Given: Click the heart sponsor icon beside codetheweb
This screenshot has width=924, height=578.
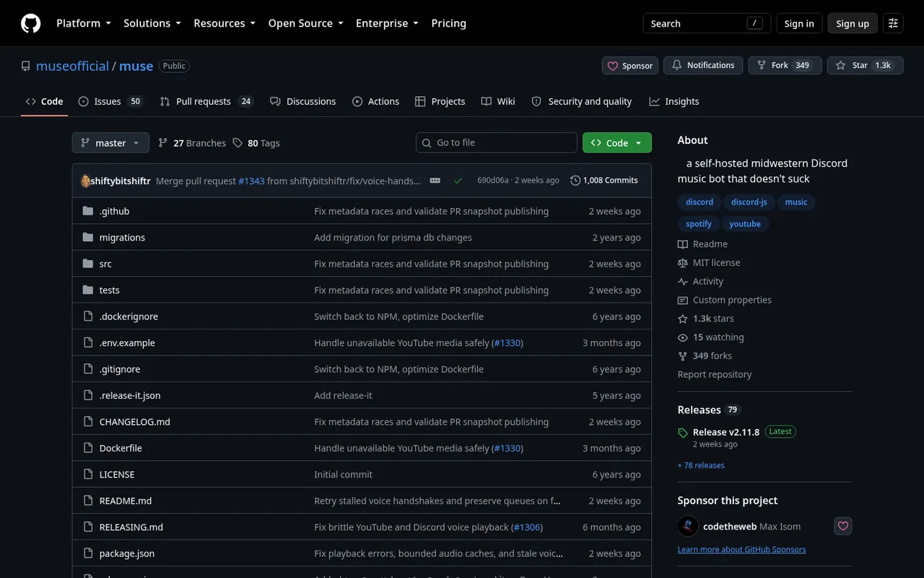Looking at the screenshot, I should [842, 526].
